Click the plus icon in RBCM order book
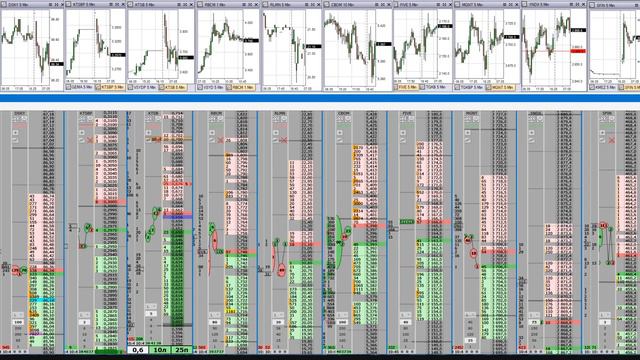 (x=212, y=133)
